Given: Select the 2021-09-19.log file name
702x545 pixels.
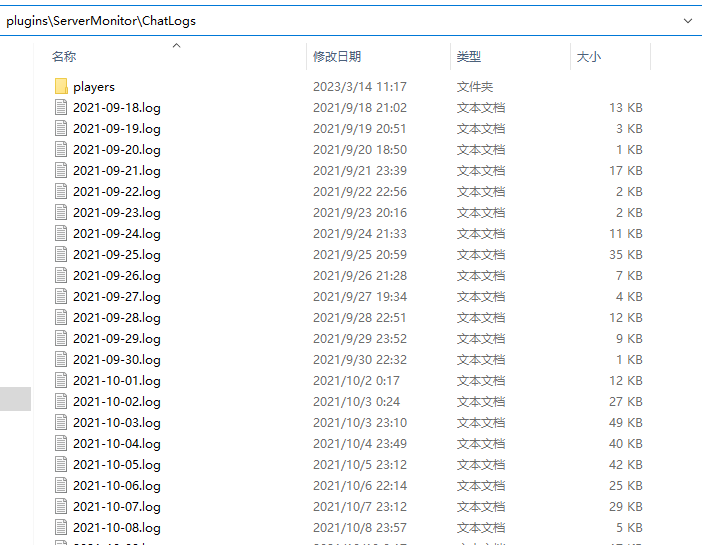Looking at the screenshot, I should click(116, 129).
